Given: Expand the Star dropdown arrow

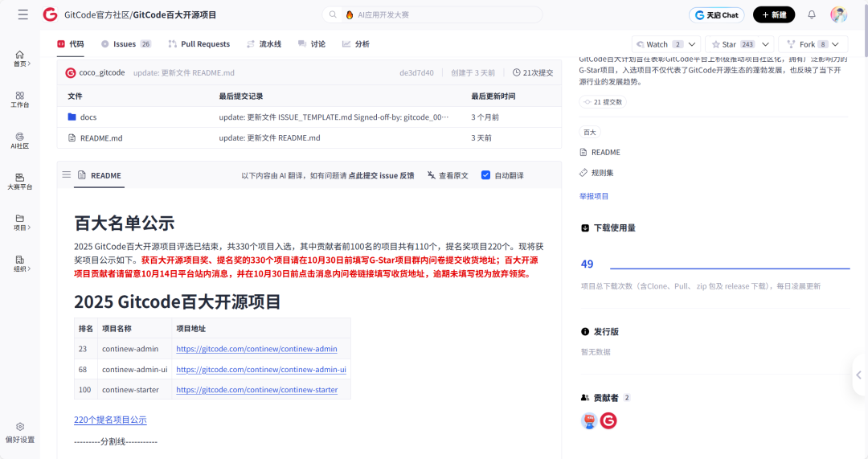Looking at the screenshot, I should point(766,44).
